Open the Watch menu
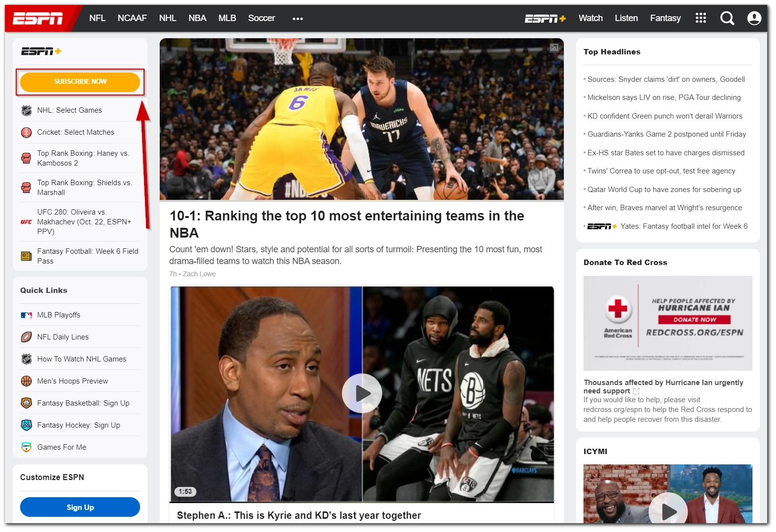 pyautogui.click(x=591, y=18)
